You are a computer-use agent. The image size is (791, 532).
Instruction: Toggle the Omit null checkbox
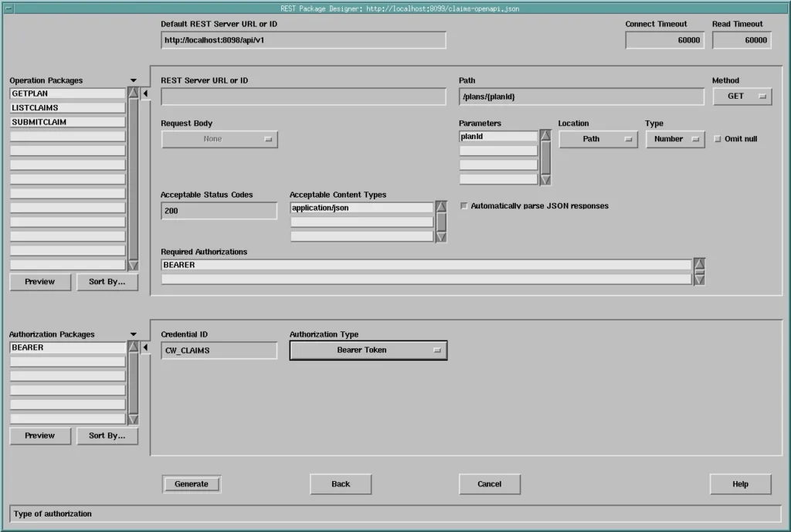click(x=718, y=139)
